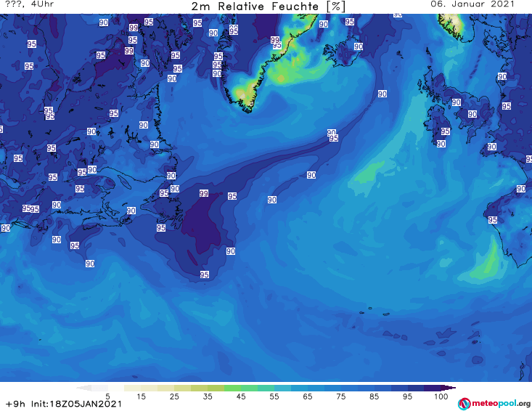Click the '???, 4Uhr' time label
The height and width of the screenshot is (411, 532).
coord(30,4)
